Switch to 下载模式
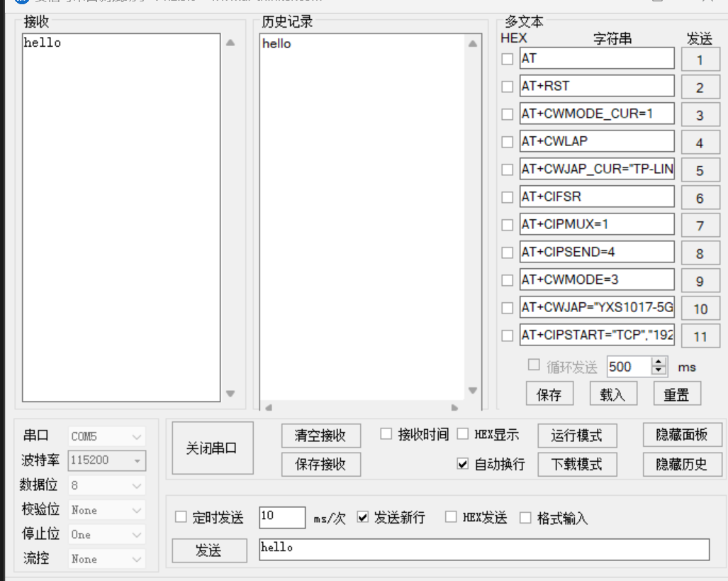Image resolution: width=728 pixels, height=581 pixels. pos(577,464)
